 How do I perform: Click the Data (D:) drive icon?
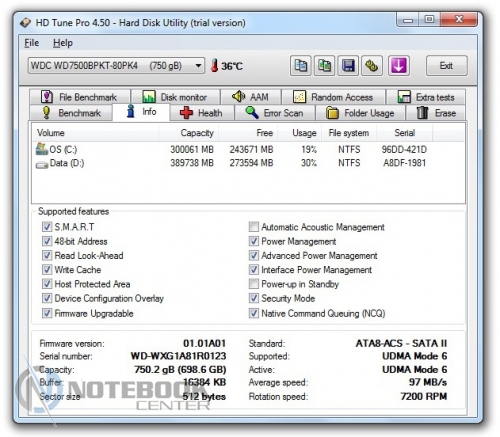click(42, 164)
